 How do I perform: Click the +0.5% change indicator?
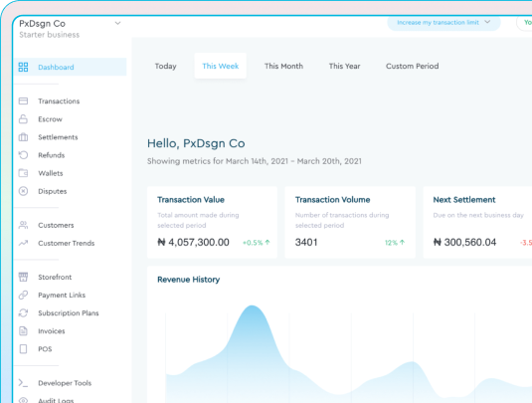257,243
